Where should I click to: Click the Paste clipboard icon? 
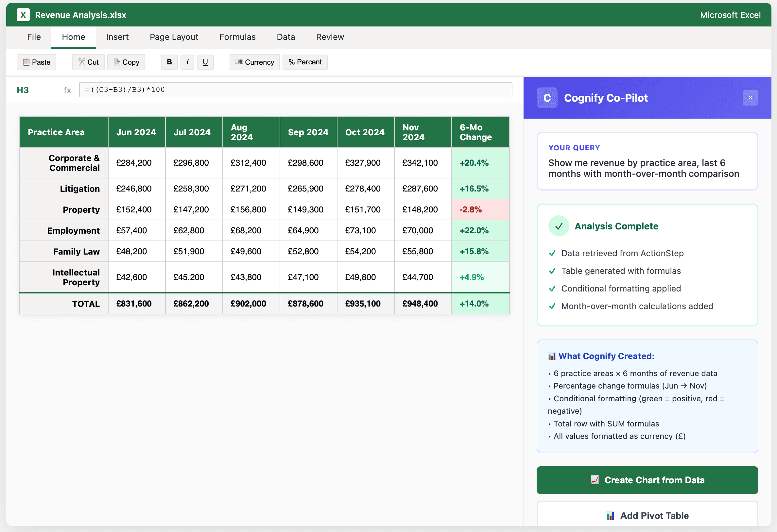tap(26, 62)
